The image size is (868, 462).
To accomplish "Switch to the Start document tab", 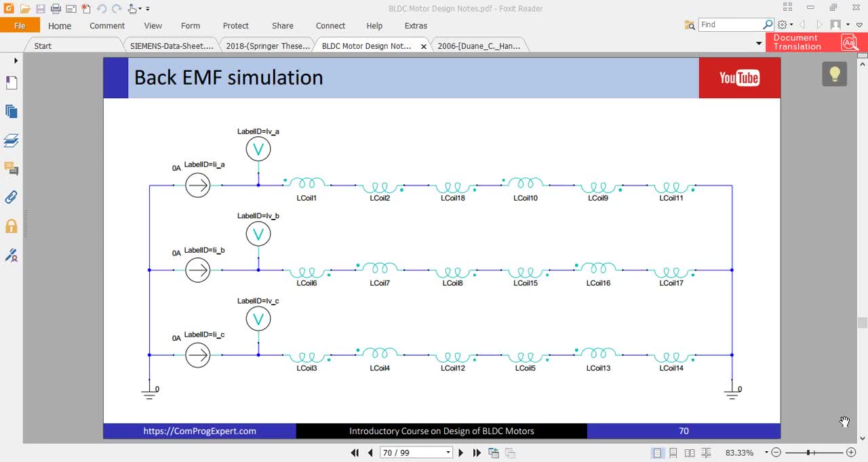I will [43, 46].
